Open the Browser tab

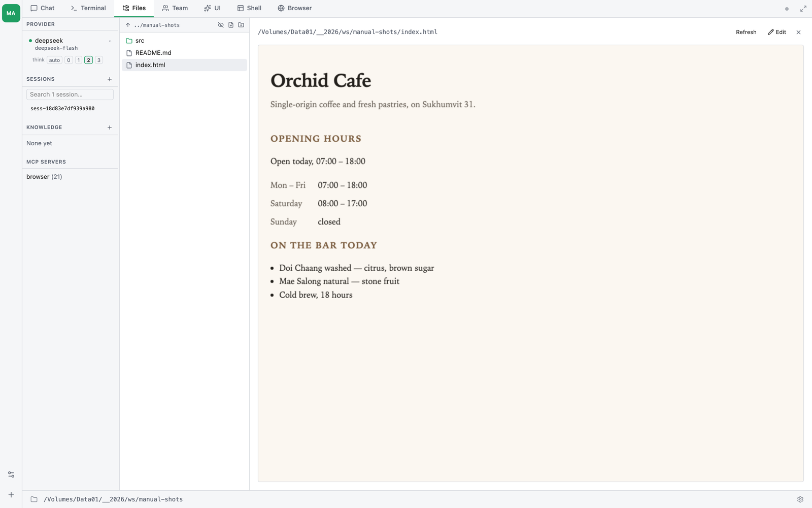click(x=295, y=8)
